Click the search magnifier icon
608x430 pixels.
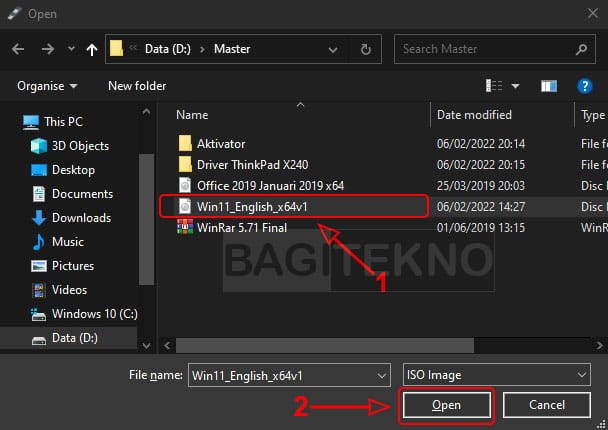[x=581, y=49]
